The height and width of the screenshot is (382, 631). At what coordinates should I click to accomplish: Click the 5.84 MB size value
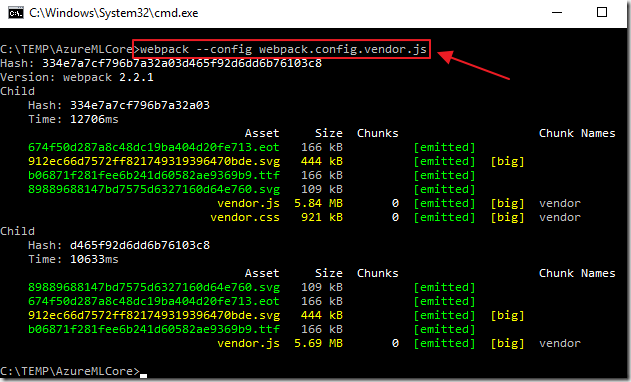[318, 203]
